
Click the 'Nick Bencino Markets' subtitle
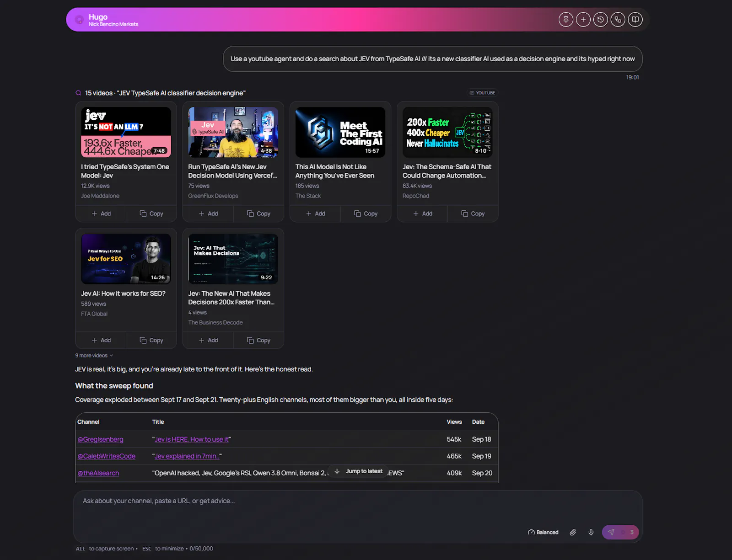point(113,24)
